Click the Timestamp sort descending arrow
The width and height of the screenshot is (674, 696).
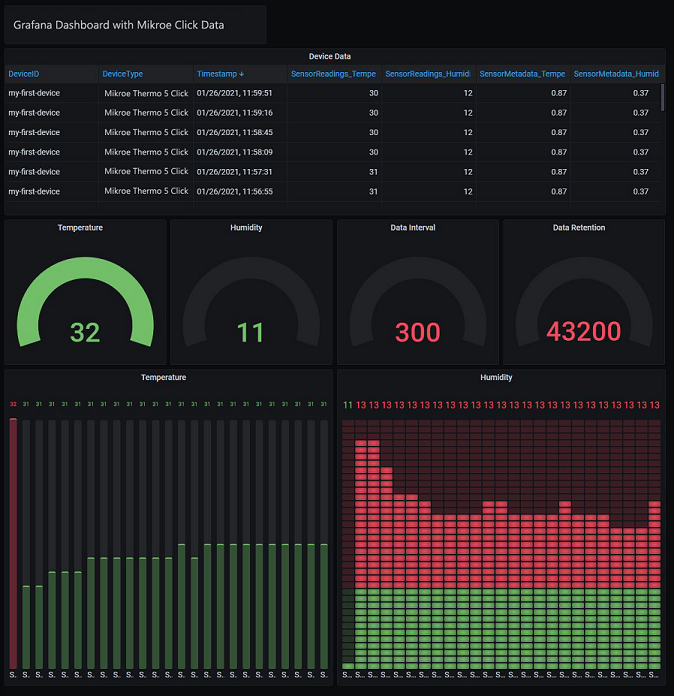pos(241,74)
